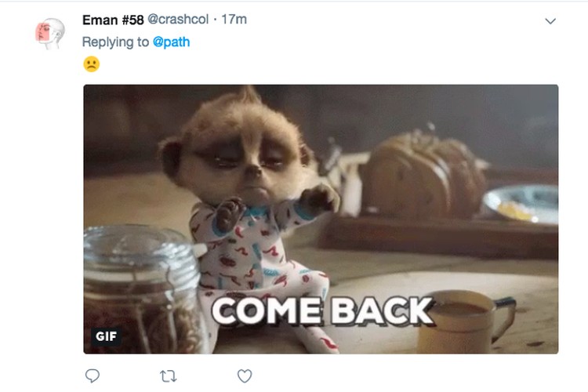Click the display name Eman #58

pos(113,20)
